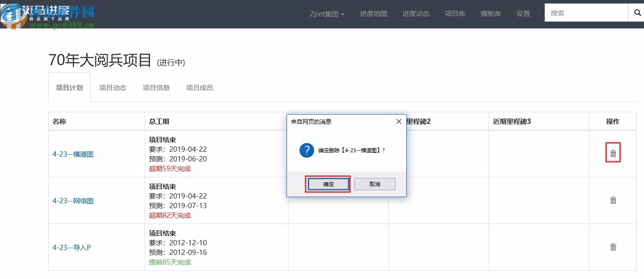Switch to the 项目动态 tab
This screenshot has width=644, height=279.
tap(112, 88)
